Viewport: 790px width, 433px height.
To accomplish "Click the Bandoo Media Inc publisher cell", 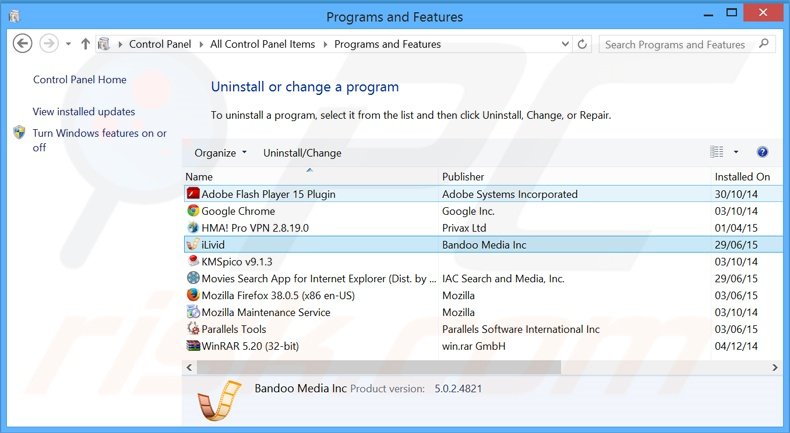I will [x=484, y=244].
